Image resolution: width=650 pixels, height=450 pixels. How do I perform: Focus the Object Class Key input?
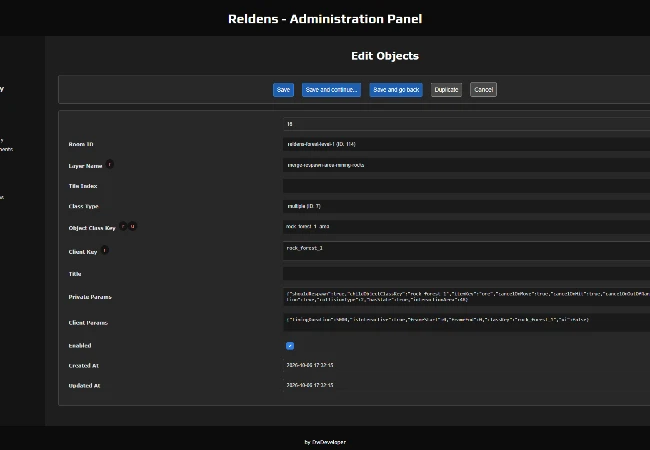(466, 227)
